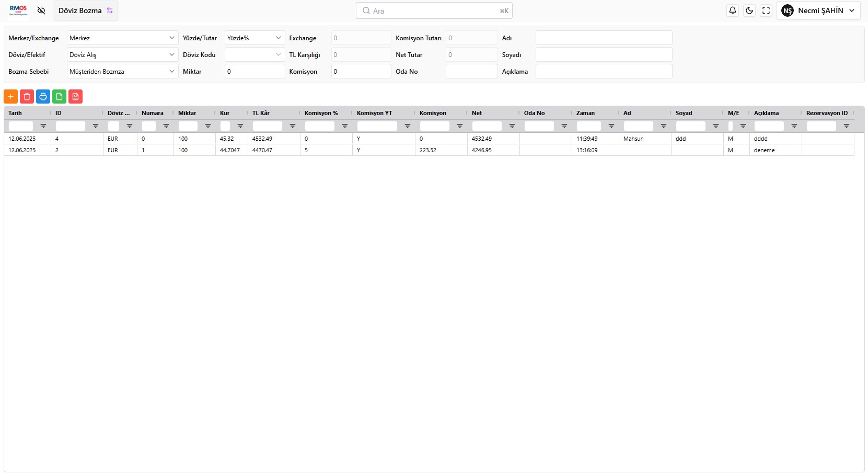Click the orange add record button

tap(10, 97)
